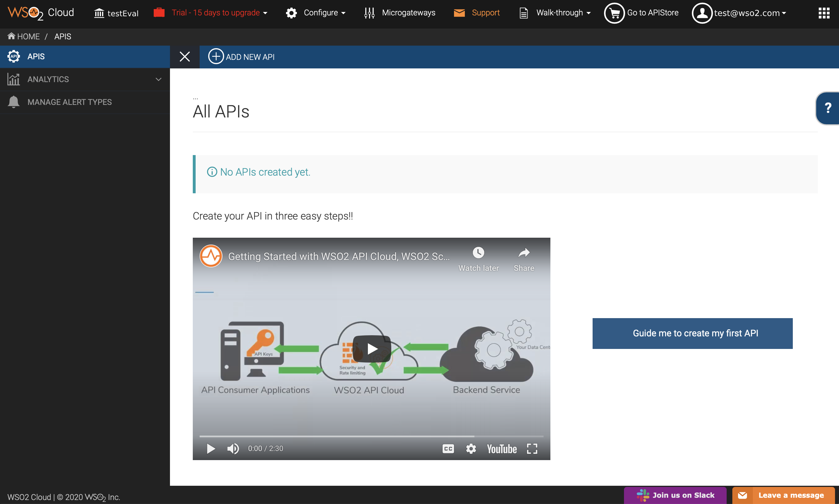839x504 pixels.
Task: Click the Manage Alert Types bell icon
Action: (x=14, y=102)
